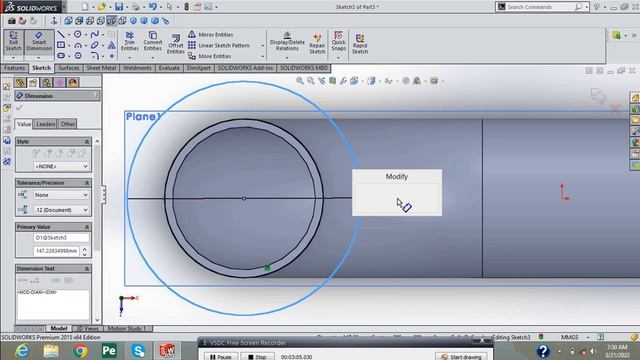Open Display/Delete Relations
The width and height of the screenshot is (640, 360).
click(287, 41)
